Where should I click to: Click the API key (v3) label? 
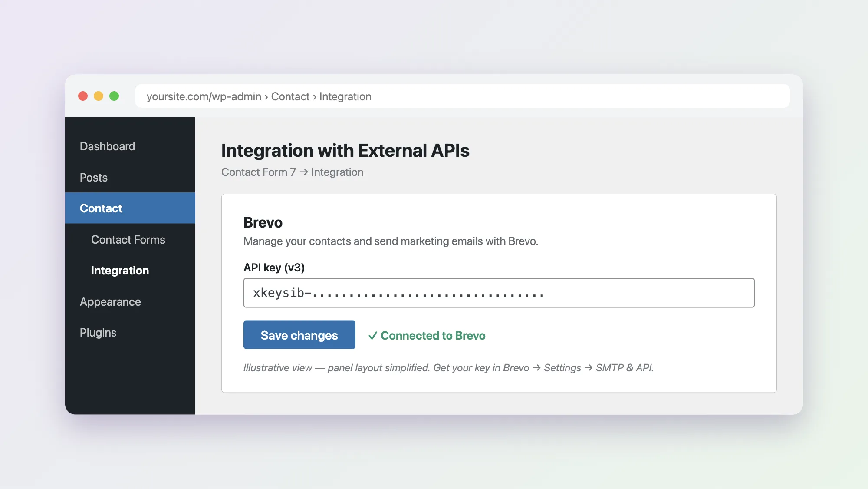point(274,268)
